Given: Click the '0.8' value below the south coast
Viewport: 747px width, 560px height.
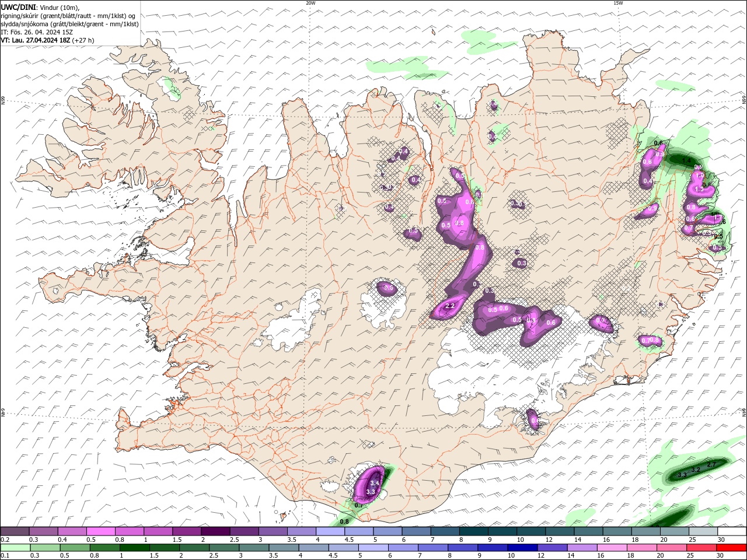Looking at the screenshot, I should [344, 521].
